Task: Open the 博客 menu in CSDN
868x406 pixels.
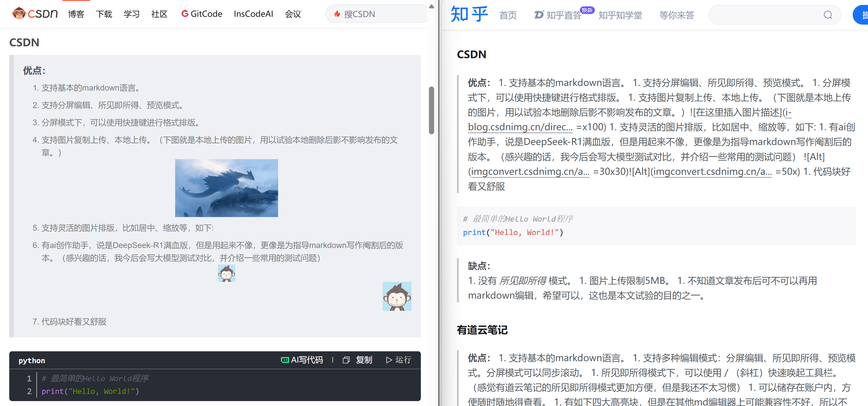Action: (76, 14)
